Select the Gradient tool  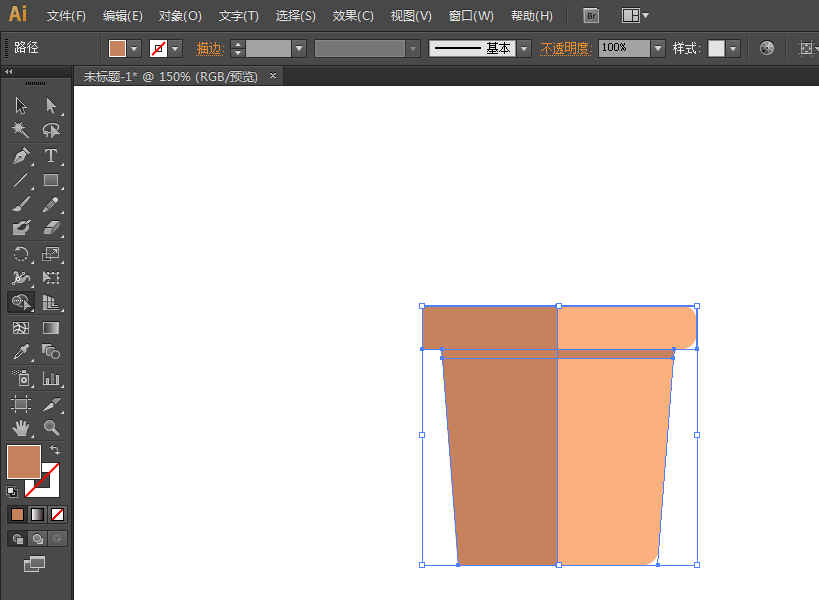click(x=51, y=328)
